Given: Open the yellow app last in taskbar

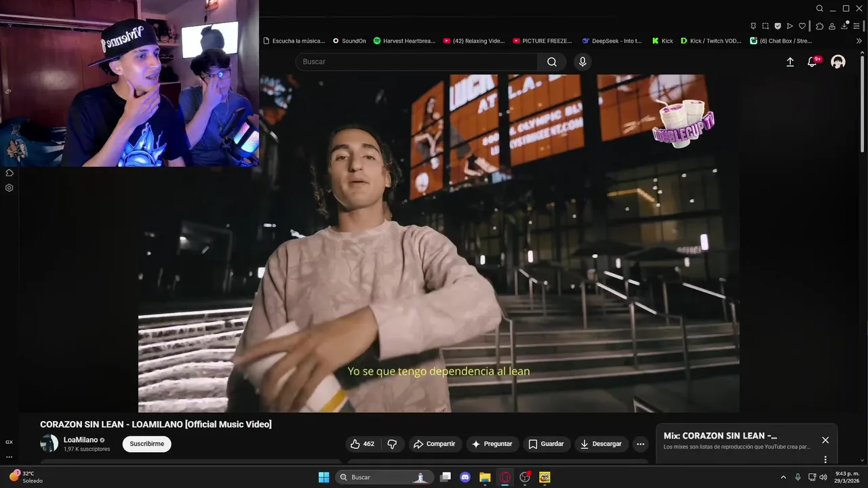Looking at the screenshot, I should pyautogui.click(x=545, y=477).
